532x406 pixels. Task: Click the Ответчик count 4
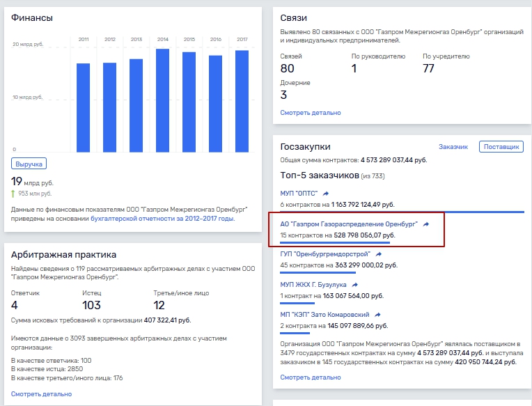[x=14, y=305]
